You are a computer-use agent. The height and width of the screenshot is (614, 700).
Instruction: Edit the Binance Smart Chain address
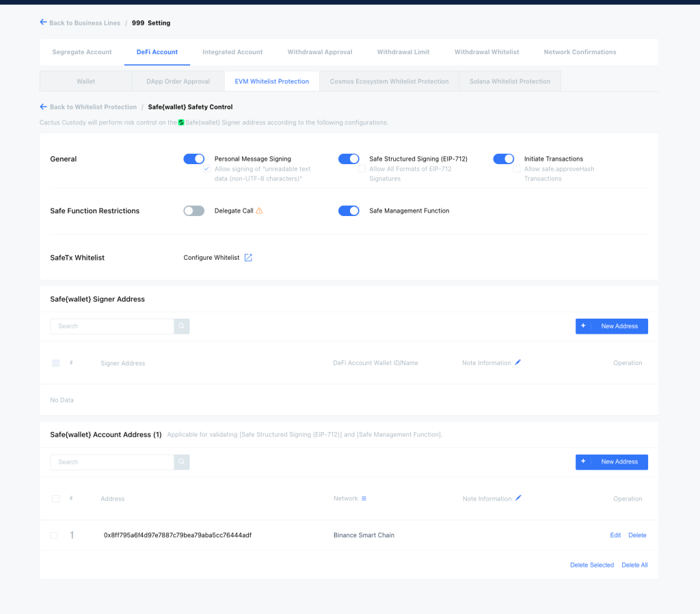(x=615, y=535)
